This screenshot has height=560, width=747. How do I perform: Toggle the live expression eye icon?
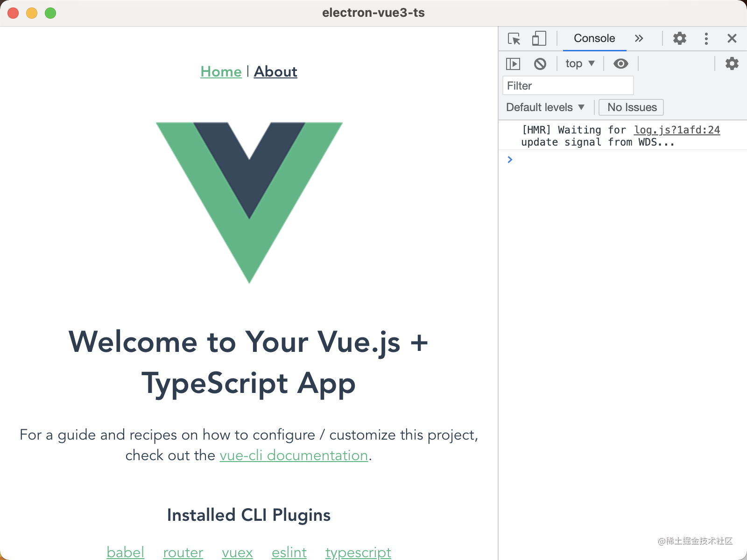pyautogui.click(x=620, y=63)
